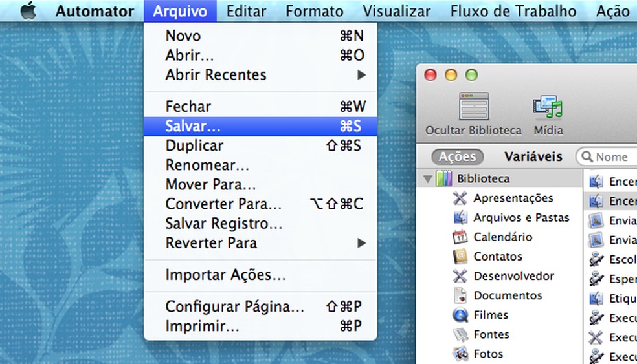This screenshot has height=364, width=637.
Task: Select the Apresentações category label
Action: coord(513,198)
